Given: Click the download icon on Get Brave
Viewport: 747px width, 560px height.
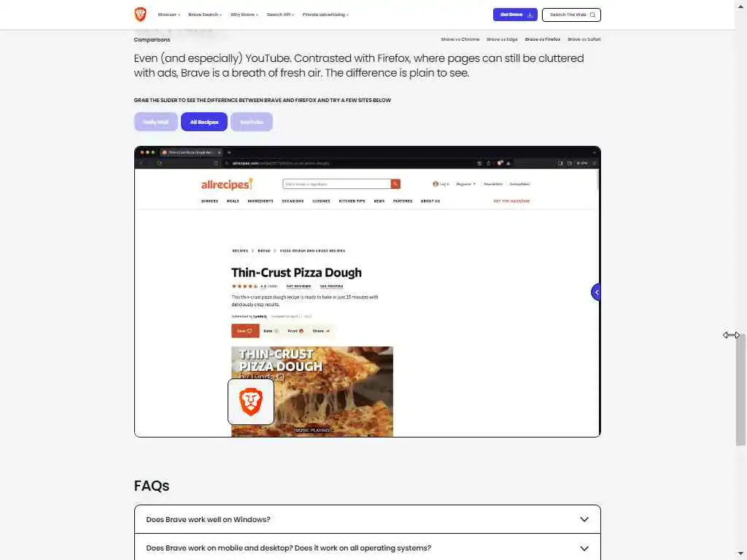Looking at the screenshot, I should pos(530,15).
